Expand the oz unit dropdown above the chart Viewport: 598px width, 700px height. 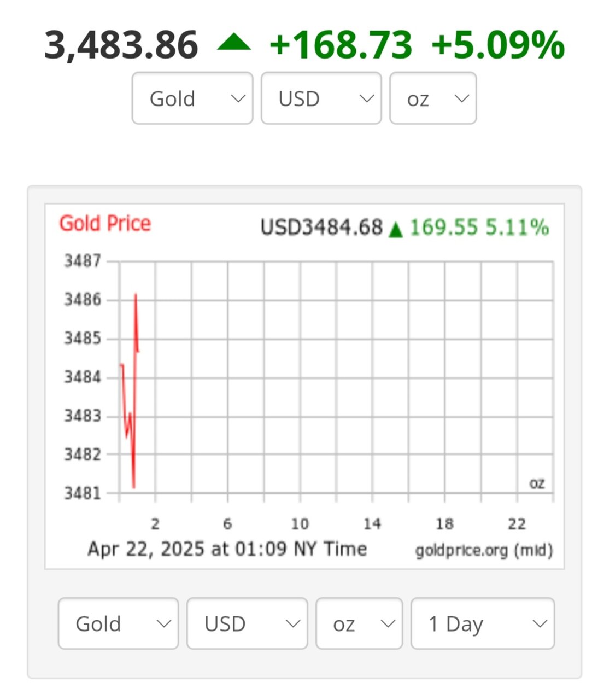(x=432, y=98)
